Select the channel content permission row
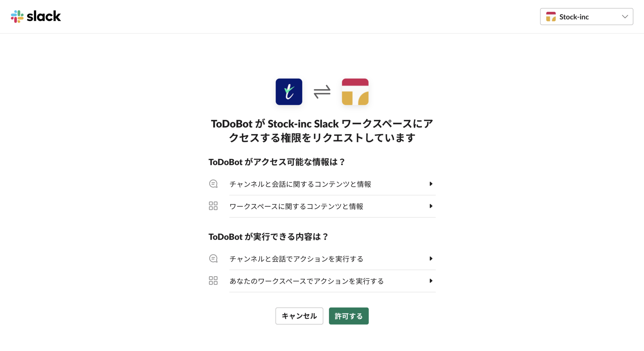Image resolution: width=644 pixels, height=351 pixels. pyautogui.click(x=322, y=184)
